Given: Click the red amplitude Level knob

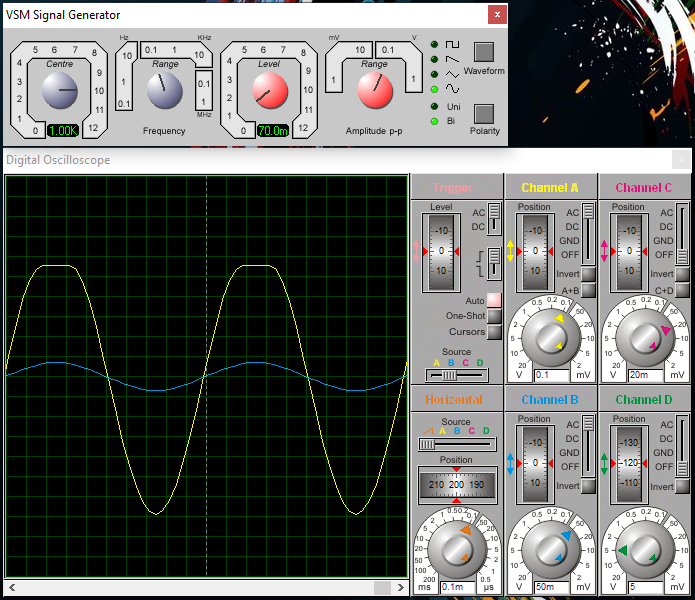Looking at the screenshot, I should [x=269, y=92].
